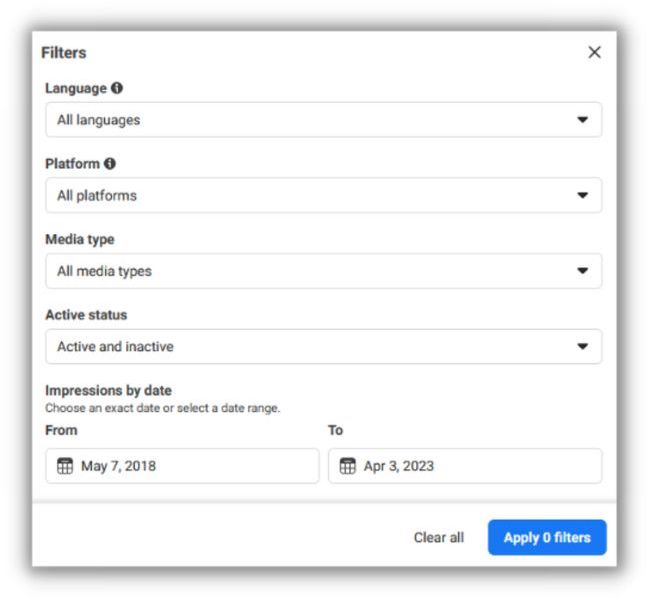Image resolution: width=649 pixels, height=599 pixels.
Task: Close the Filters dialog with X
Action: pyautogui.click(x=594, y=52)
